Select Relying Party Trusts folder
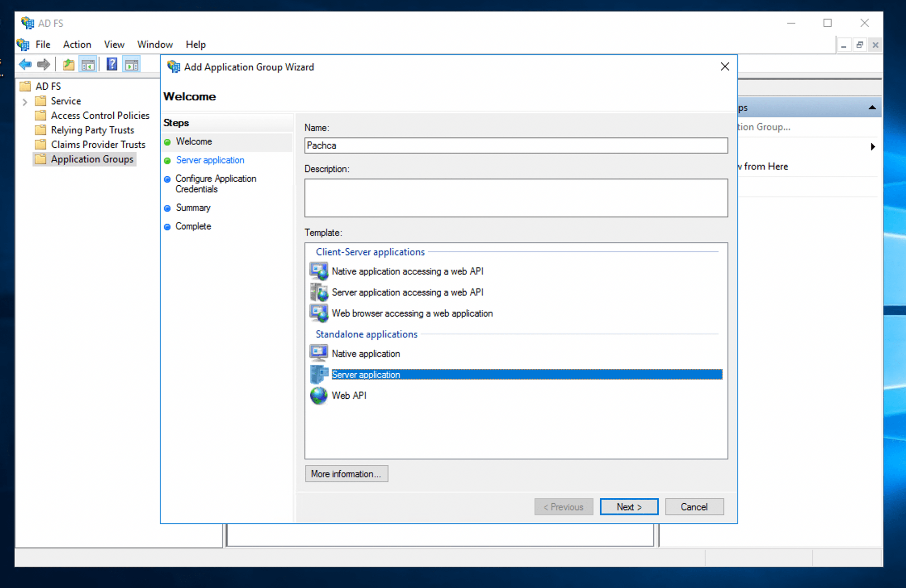The image size is (906, 588). point(92,130)
